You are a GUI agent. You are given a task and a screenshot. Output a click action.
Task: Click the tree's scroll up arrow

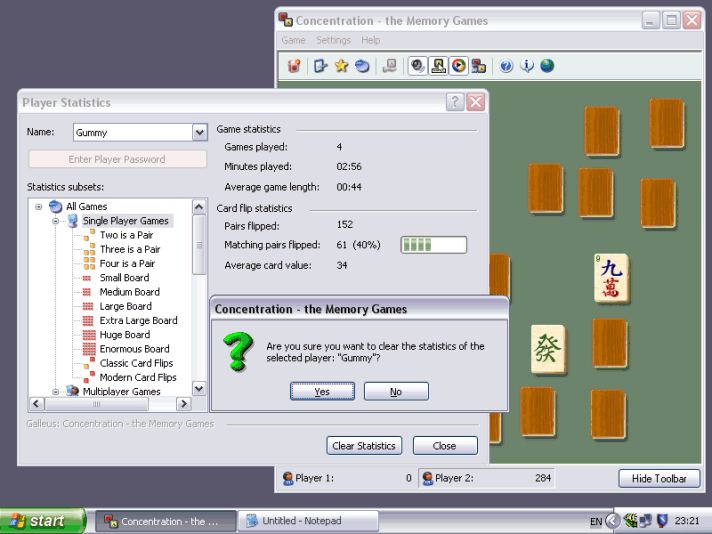199,207
